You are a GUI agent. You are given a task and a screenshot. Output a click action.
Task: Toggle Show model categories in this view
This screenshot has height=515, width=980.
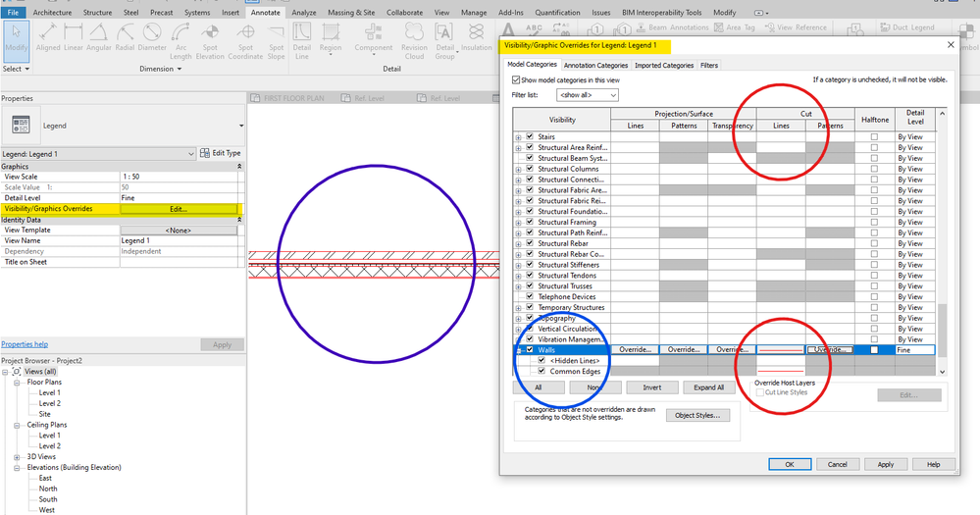coord(516,80)
